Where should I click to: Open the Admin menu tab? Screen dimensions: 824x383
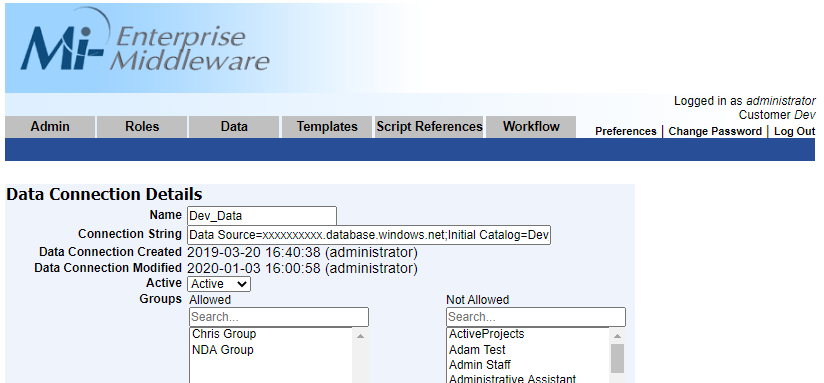[50, 127]
